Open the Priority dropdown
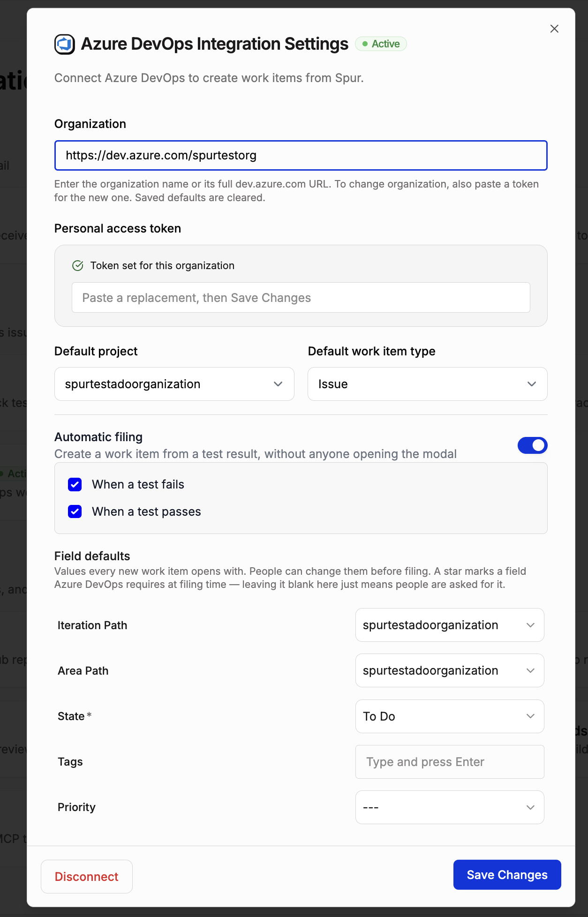Viewport: 588px width, 917px height. [450, 807]
